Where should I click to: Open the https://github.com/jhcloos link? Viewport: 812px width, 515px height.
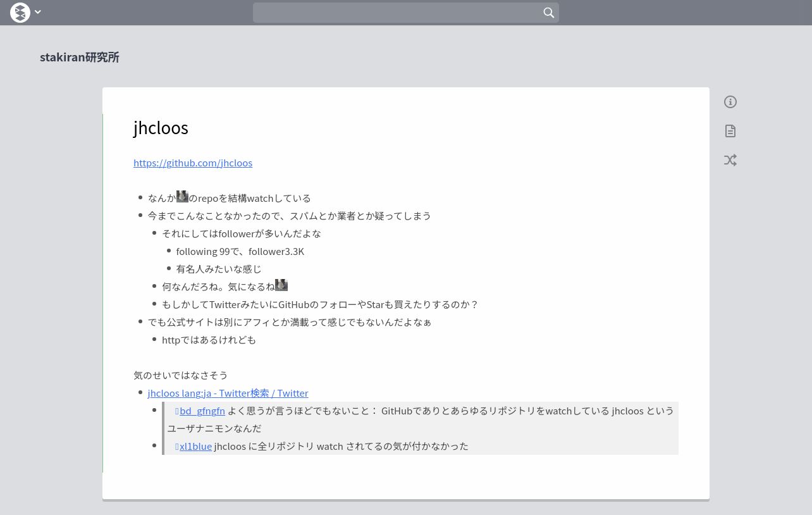(x=193, y=163)
